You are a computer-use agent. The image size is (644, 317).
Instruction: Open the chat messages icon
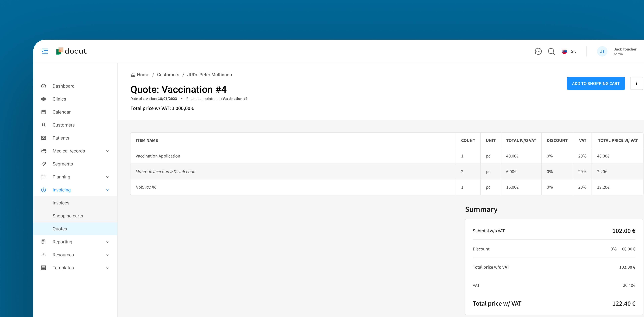[x=538, y=51]
